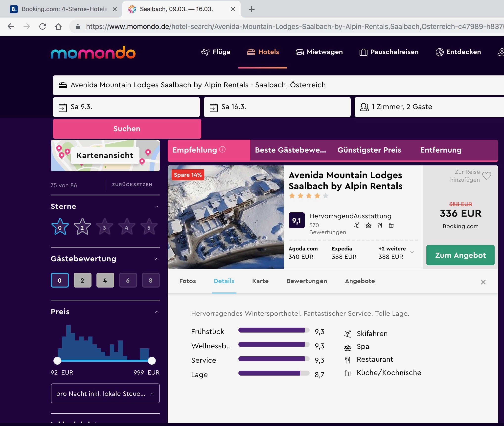Switch to the Fotos tab
The height and width of the screenshot is (426, 504).
click(187, 281)
